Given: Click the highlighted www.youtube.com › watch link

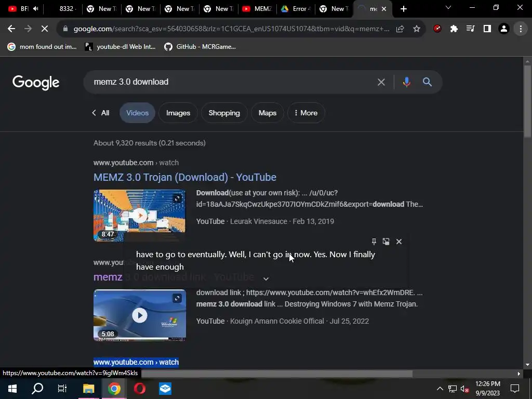Looking at the screenshot, I should pyautogui.click(x=136, y=362).
